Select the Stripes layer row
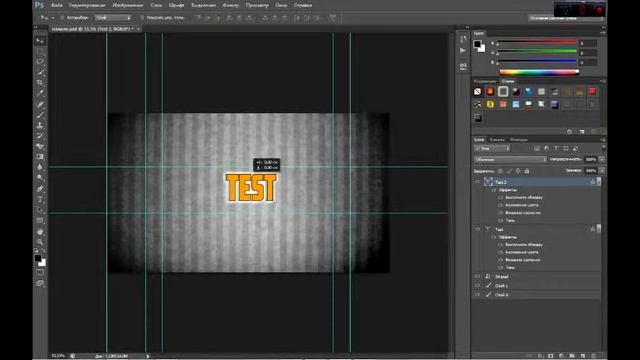The width and height of the screenshot is (640, 360). click(x=536, y=276)
